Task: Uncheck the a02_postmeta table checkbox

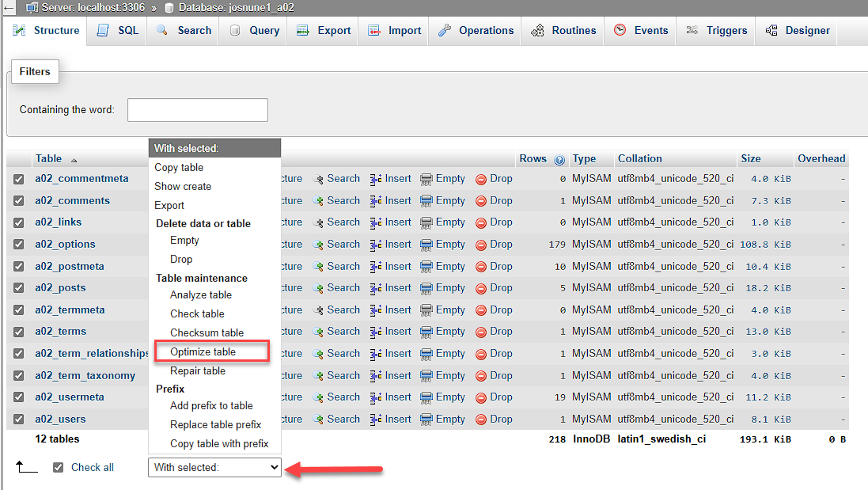Action: (x=20, y=266)
